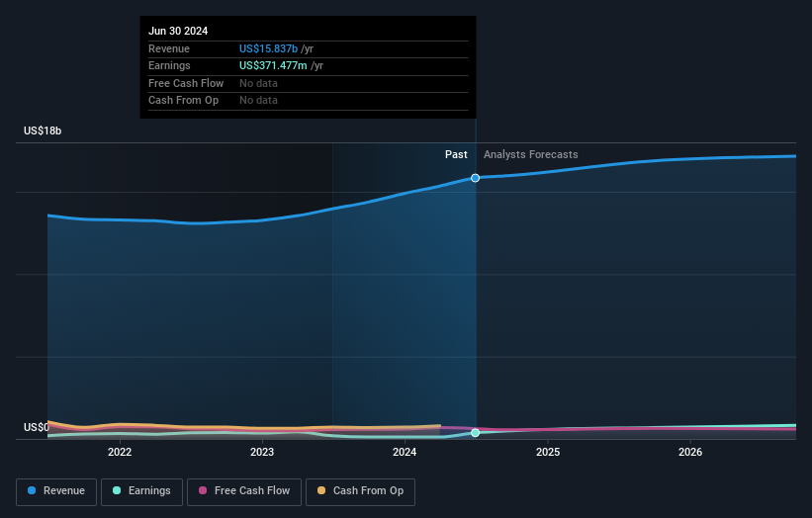The width and height of the screenshot is (812, 518).
Task: Click the Free Cash Flow row's No data text
Action: pyautogui.click(x=258, y=83)
